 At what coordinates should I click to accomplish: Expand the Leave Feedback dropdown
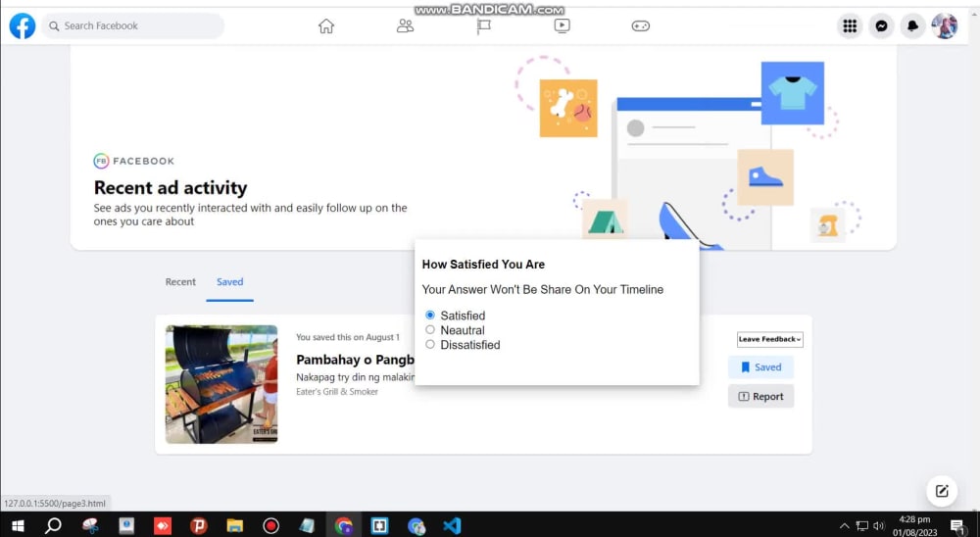[x=770, y=339]
